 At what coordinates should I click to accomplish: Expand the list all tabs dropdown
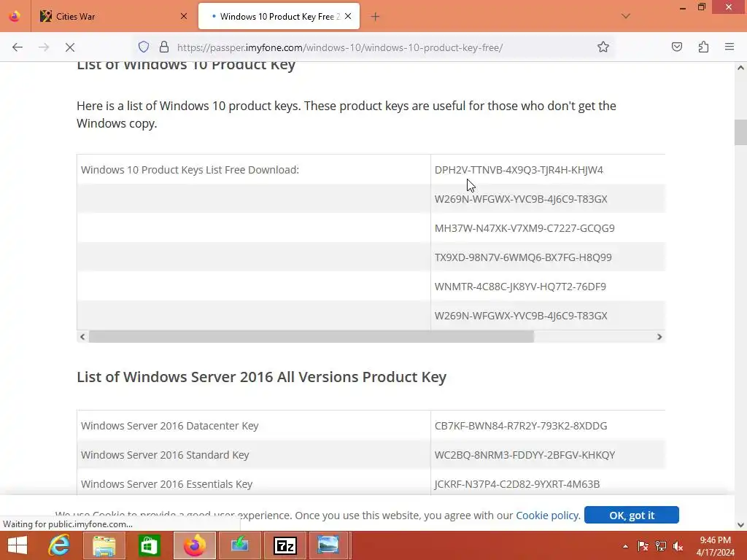625,16
